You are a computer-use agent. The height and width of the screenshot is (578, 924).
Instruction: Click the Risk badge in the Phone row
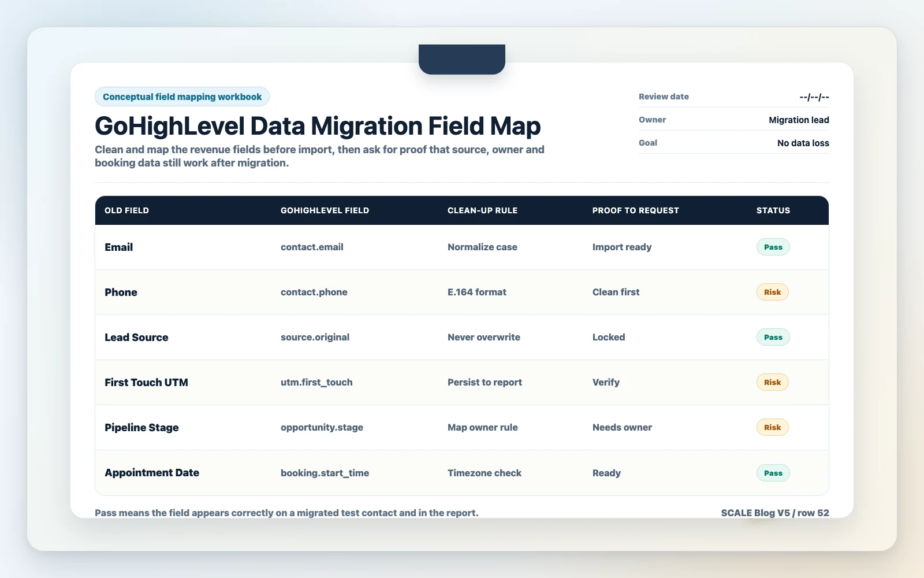tap(773, 292)
